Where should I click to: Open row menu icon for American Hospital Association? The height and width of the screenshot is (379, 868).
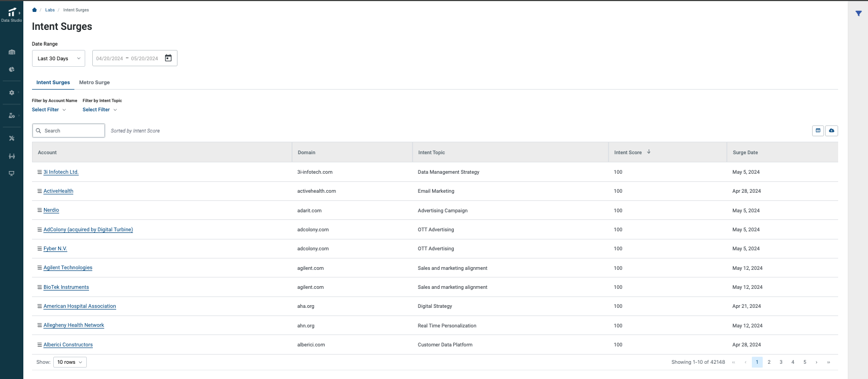(40, 306)
